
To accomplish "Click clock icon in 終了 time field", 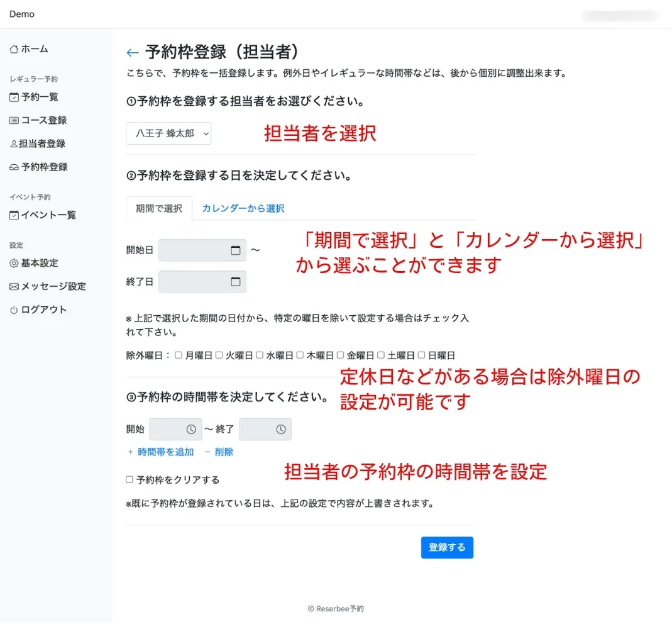I will click(280, 429).
